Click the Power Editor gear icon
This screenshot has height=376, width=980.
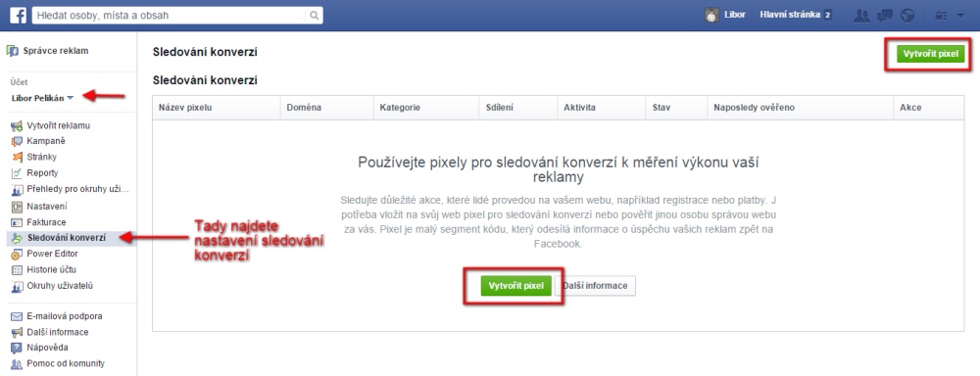[x=17, y=255]
